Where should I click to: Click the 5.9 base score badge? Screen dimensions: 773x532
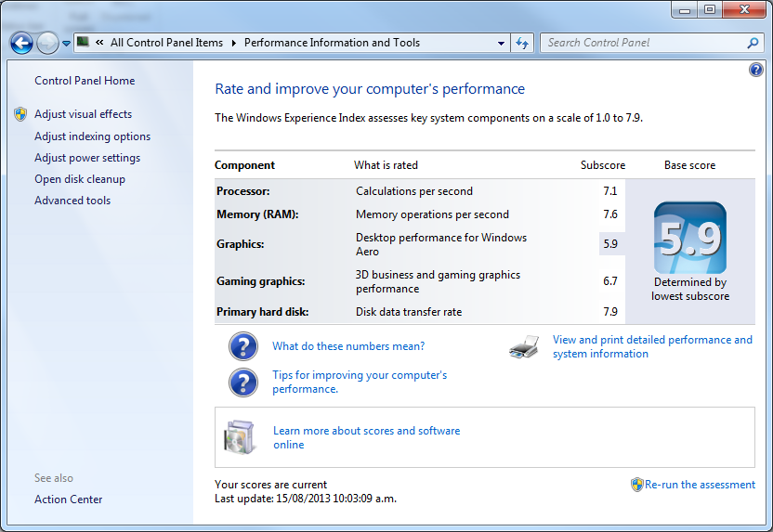689,238
